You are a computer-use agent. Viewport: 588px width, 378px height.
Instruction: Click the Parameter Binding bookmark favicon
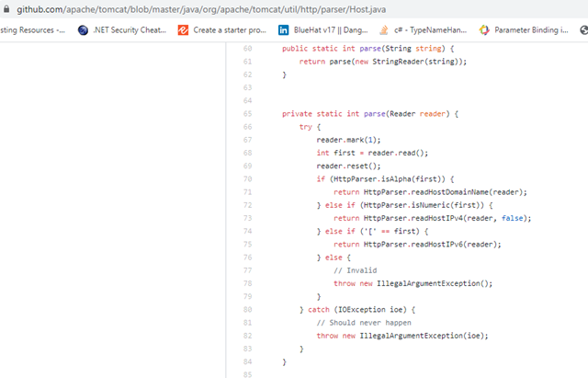coord(484,30)
